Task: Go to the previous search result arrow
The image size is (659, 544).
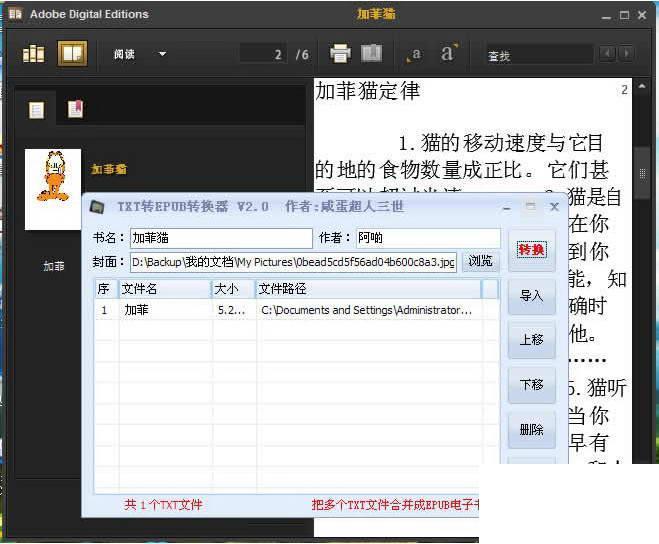Action: pyautogui.click(x=608, y=53)
